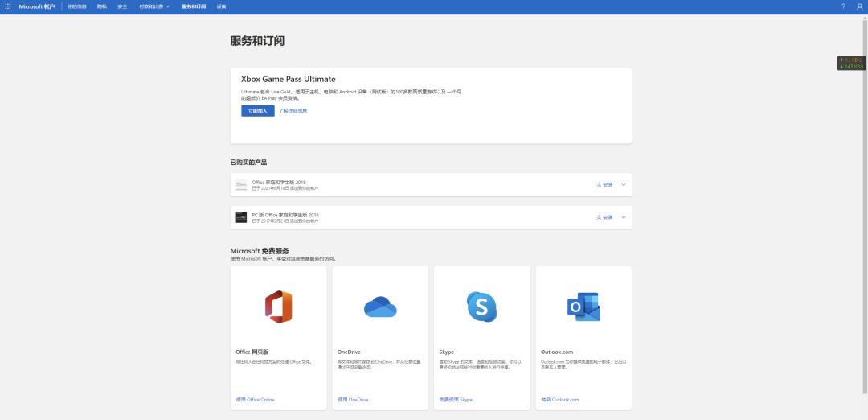Click the OneDrive cloud icon

pos(380,307)
